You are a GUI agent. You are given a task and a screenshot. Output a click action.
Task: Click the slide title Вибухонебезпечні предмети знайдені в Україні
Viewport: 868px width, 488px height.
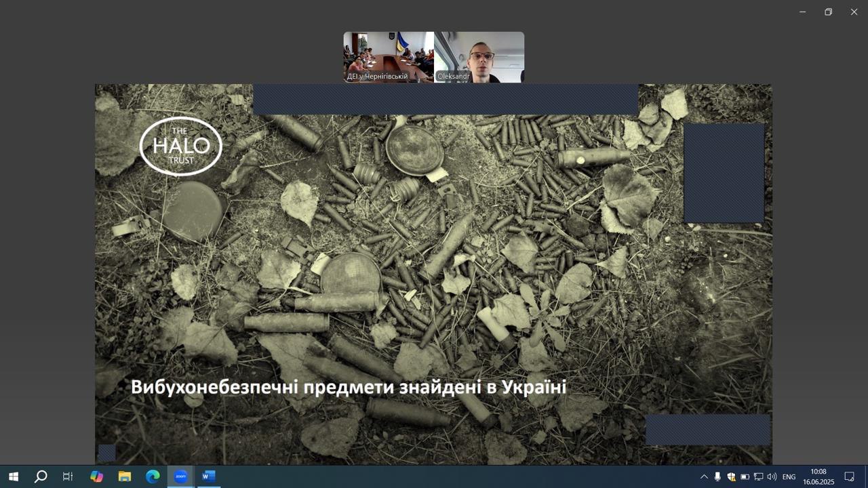[x=349, y=387]
